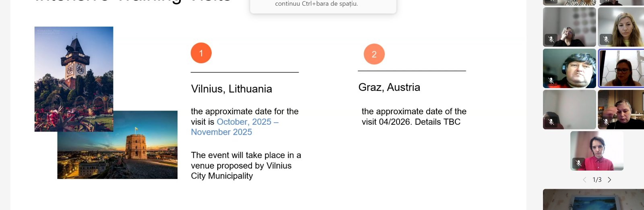Screen dimensions: 644x210
Task: Click the orange circle numbered 1
Action: pyautogui.click(x=201, y=53)
